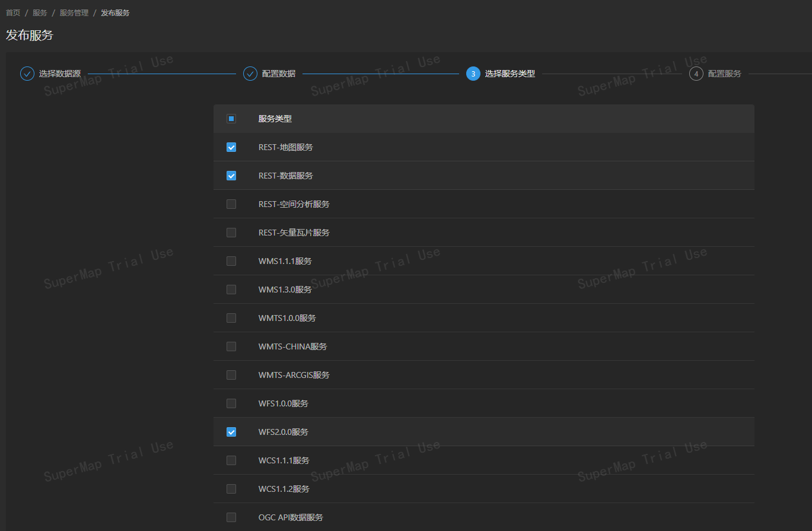This screenshot has height=531, width=812.
Task: Select the WMTS1.0.0服务 checkbox
Action: tap(231, 318)
